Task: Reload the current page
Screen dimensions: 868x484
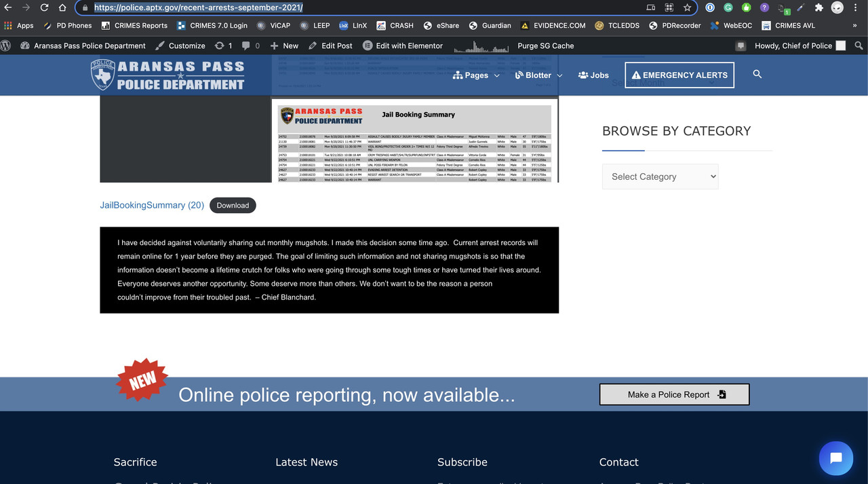Action: click(x=44, y=7)
